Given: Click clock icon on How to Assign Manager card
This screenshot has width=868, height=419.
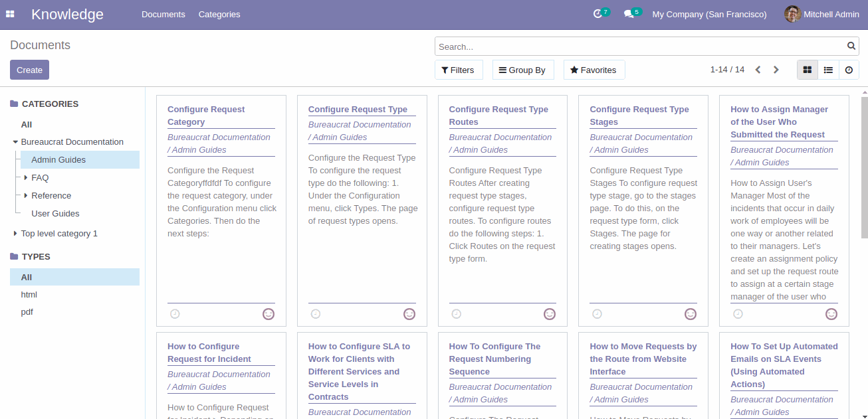Looking at the screenshot, I should (738, 314).
